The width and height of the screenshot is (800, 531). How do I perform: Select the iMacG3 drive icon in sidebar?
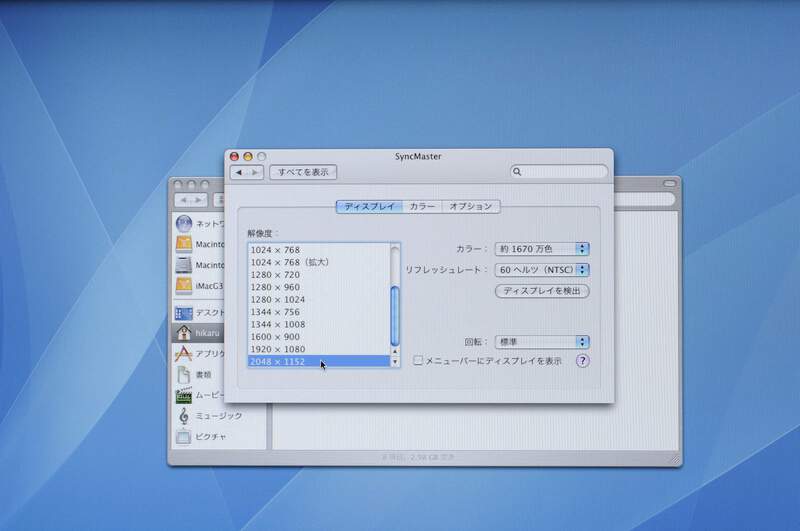(183, 286)
